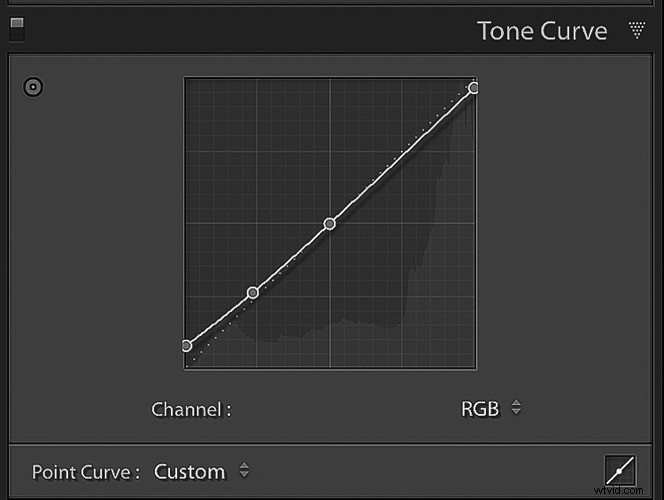Image resolution: width=664 pixels, height=500 pixels.
Task: Click curve line between midtone and highlights points
Action: [400, 157]
